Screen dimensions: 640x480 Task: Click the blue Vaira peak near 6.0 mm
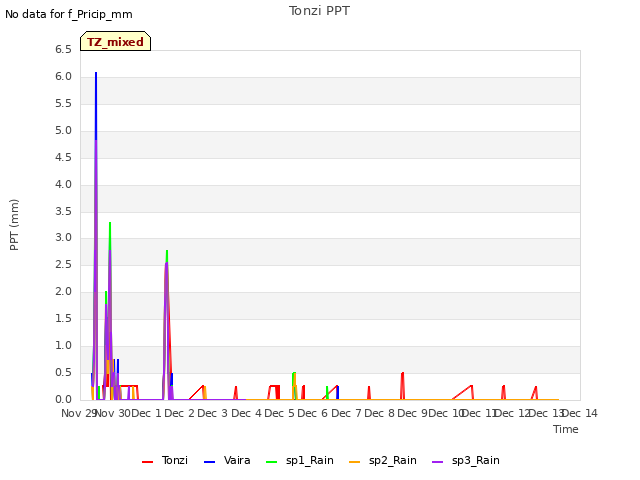pyautogui.click(x=96, y=73)
